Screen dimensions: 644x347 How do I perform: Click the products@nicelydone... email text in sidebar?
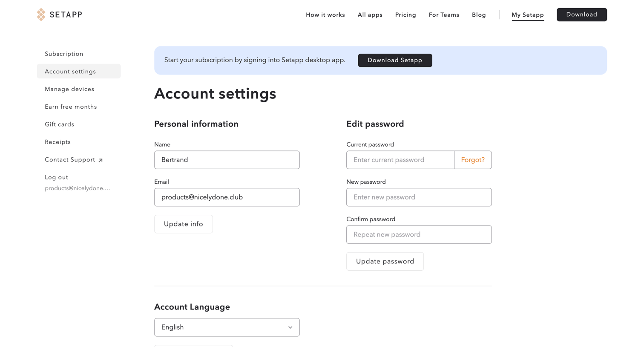78,188
